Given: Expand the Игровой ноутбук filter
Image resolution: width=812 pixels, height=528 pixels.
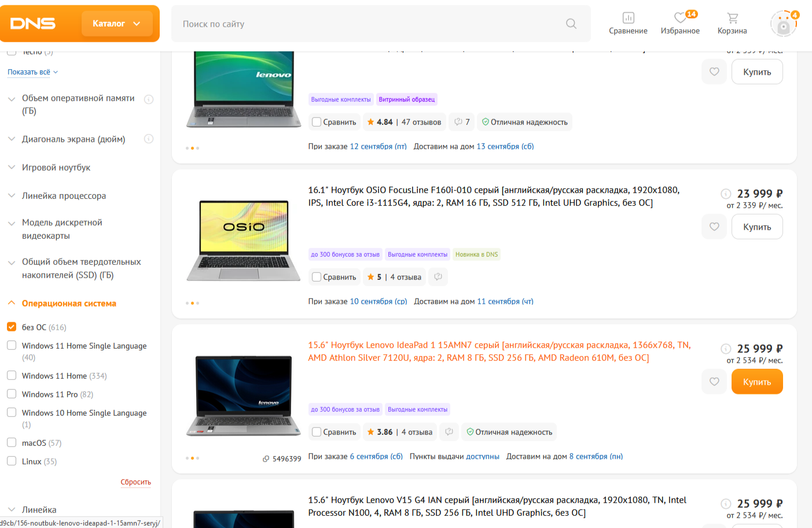Looking at the screenshot, I should pos(56,168).
